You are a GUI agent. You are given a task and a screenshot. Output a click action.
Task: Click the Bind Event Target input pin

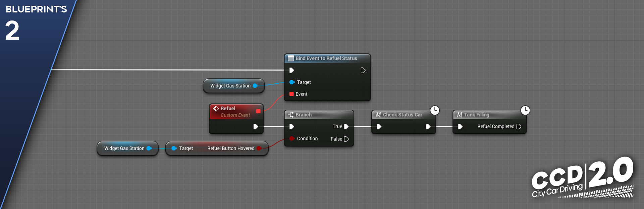[x=291, y=82]
